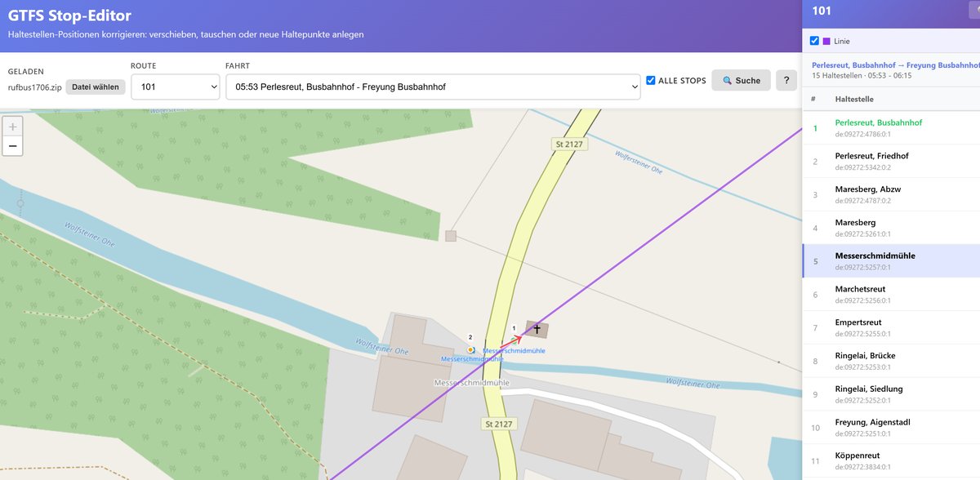Zoom in the map with plus button

12,127
